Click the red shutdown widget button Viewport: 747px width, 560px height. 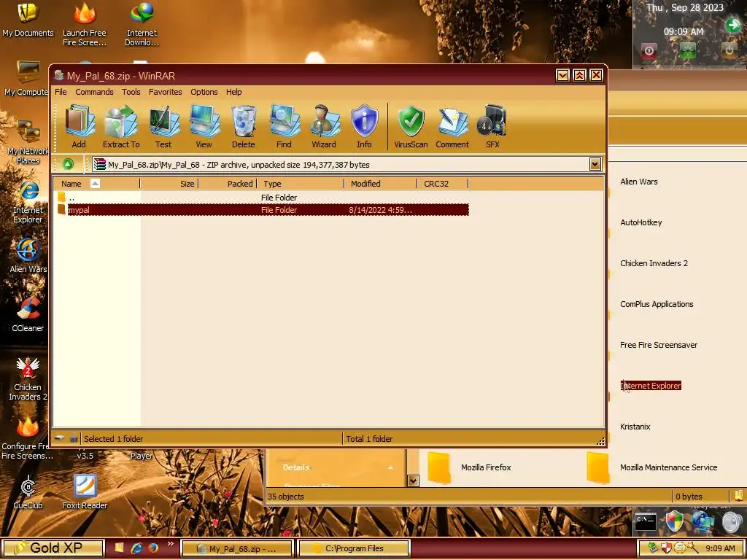[x=649, y=50]
